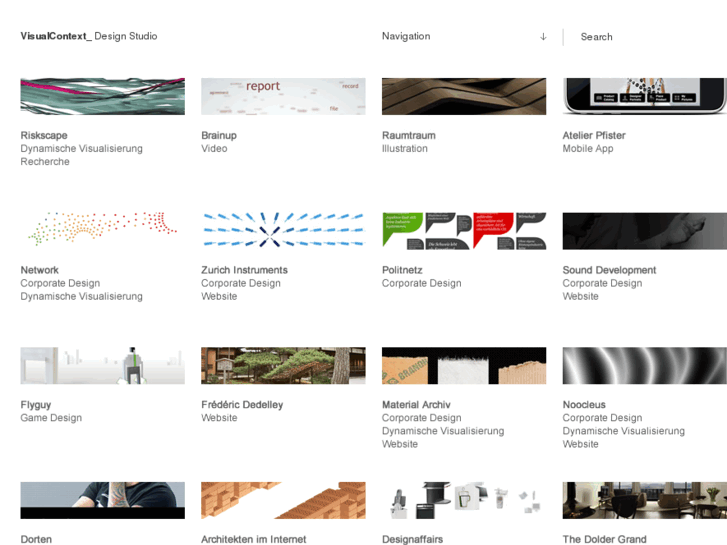Open the Zurich Instruments blue dashes thumbnail
Viewport: 727px width, 545px height.
tap(283, 230)
